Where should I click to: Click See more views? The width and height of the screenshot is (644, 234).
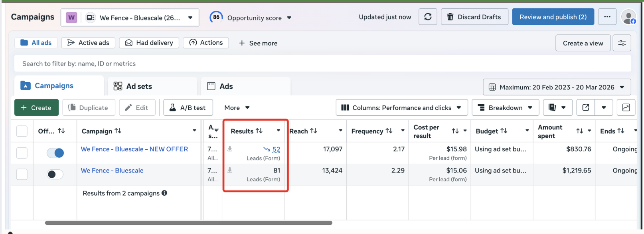pos(258,43)
